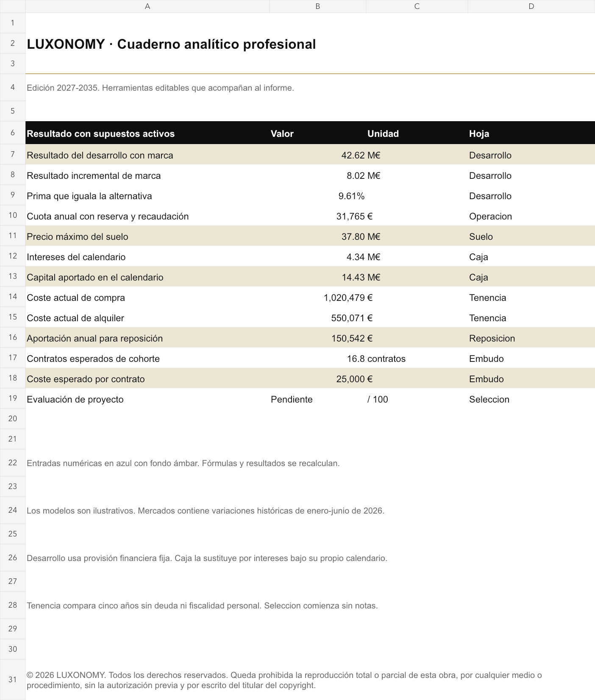
Task: Click the 1,020,479 € value cell
Action: click(318, 297)
